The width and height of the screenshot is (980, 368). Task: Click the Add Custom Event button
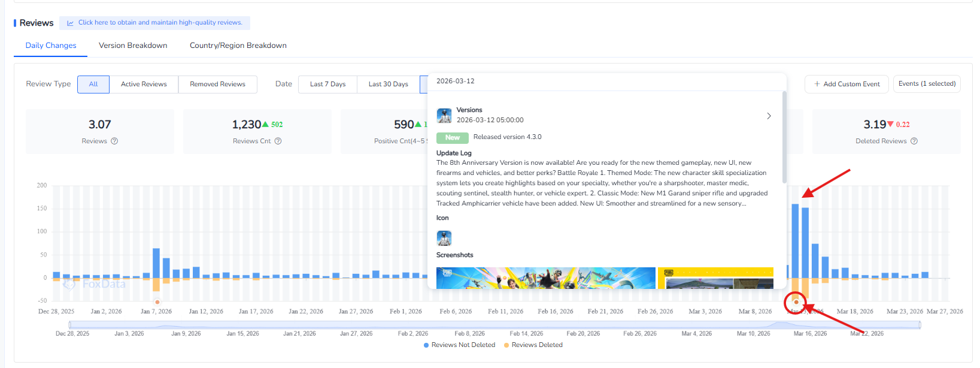point(846,84)
